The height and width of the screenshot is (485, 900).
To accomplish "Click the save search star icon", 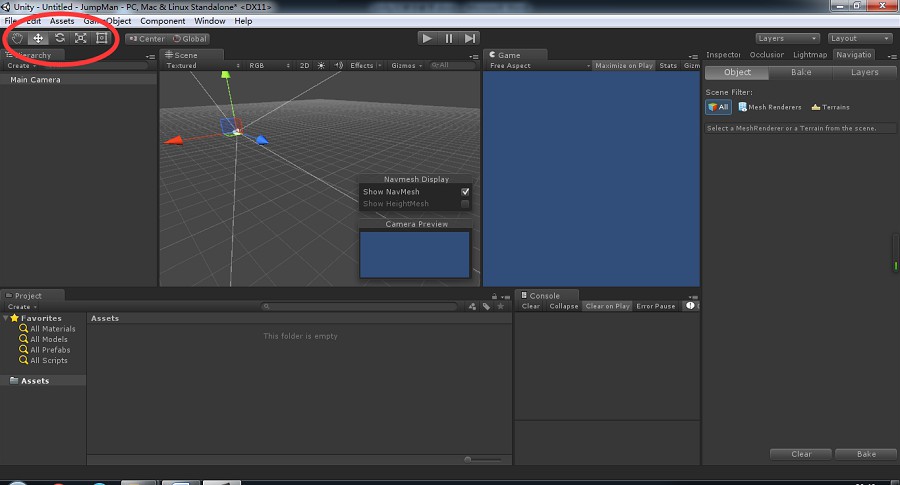I will [501, 306].
